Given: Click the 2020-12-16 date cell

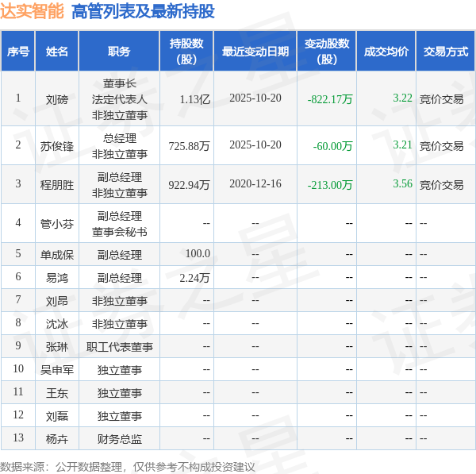Looking at the screenshot, I should click(x=255, y=184).
